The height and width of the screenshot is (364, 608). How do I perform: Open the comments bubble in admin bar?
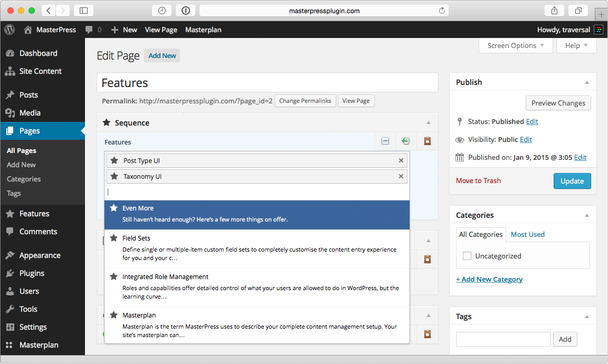click(x=93, y=30)
